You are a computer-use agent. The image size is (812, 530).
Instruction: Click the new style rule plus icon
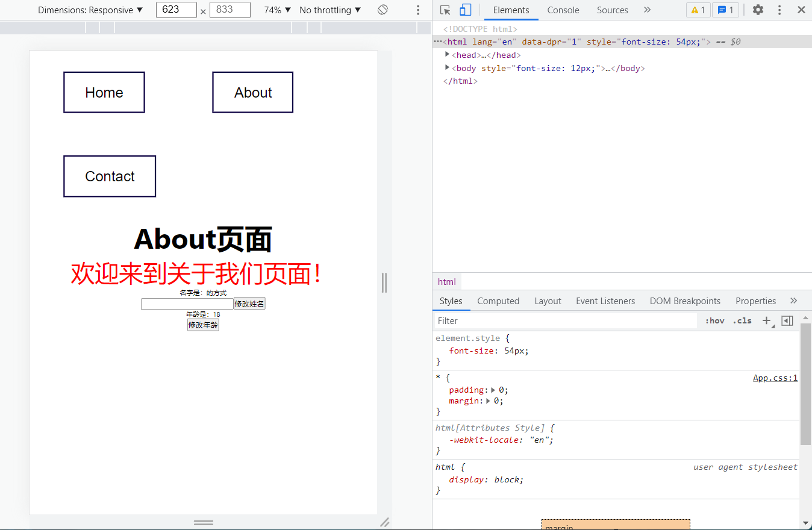pyautogui.click(x=766, y=321)
